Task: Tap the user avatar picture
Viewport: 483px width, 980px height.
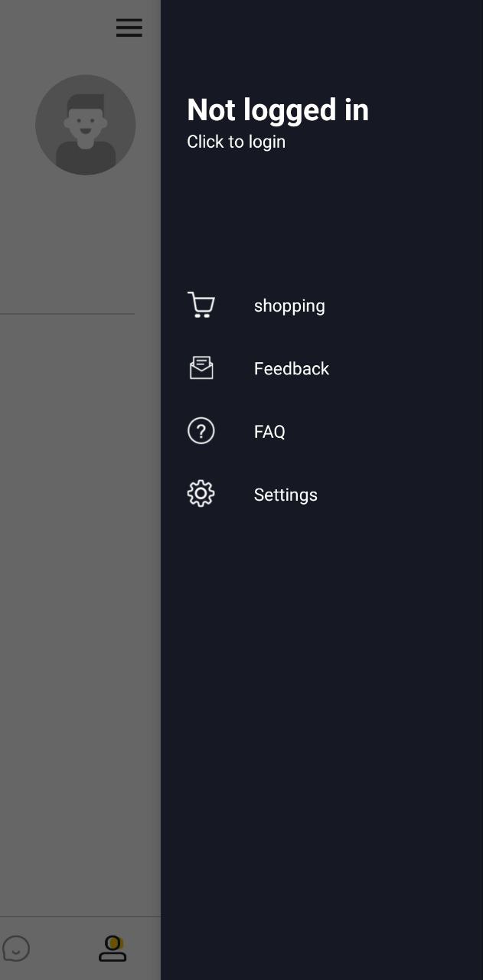Action: click(x=86, y=125)
